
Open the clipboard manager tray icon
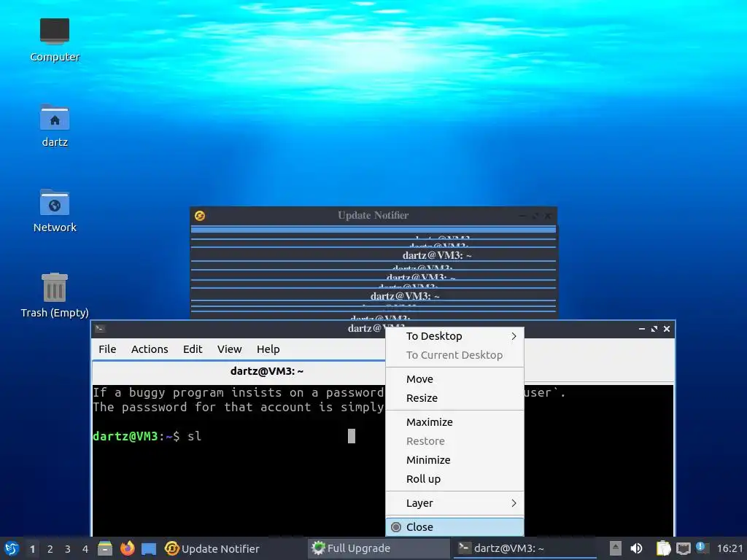coord(663,548)
